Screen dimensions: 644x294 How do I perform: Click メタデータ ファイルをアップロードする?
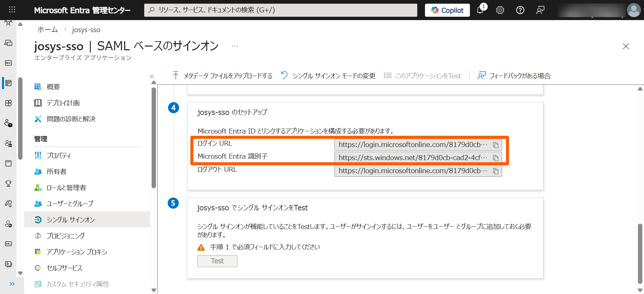[x=222, y=76]
